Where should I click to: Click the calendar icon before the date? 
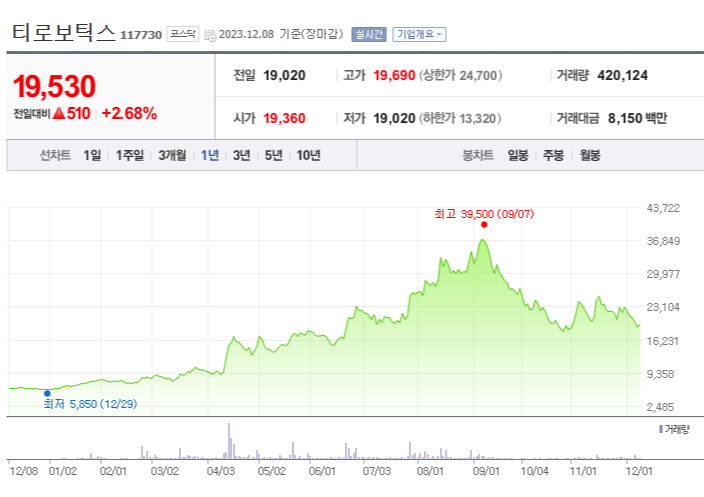210,35
